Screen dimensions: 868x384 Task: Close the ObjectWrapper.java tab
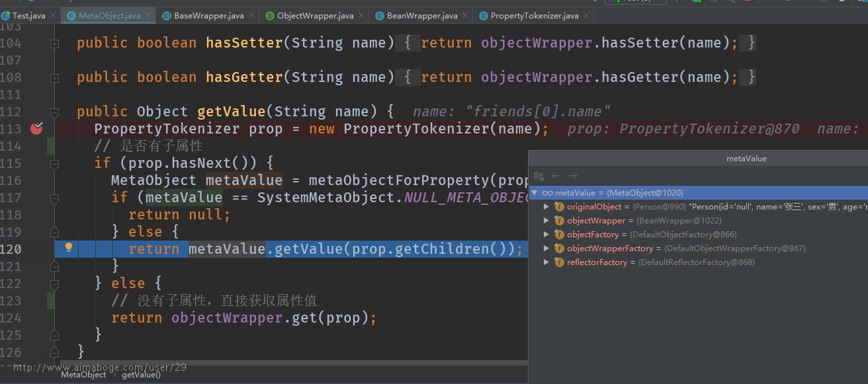[x=361, y=15]
